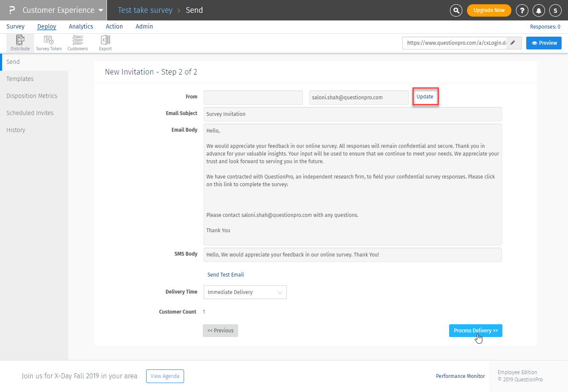Viewport: 568px width, 392px height.
Task: Click the pencil edit URL icon
Action: click(513, 43)
